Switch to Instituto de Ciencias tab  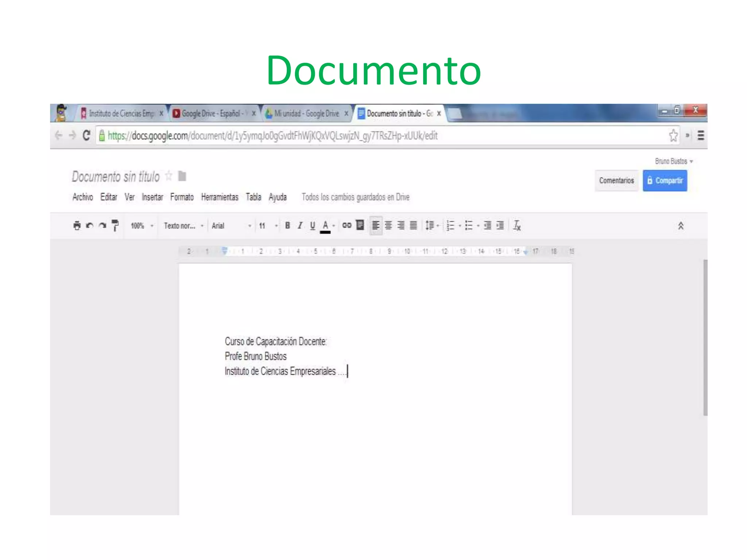[x=122, y=113]
